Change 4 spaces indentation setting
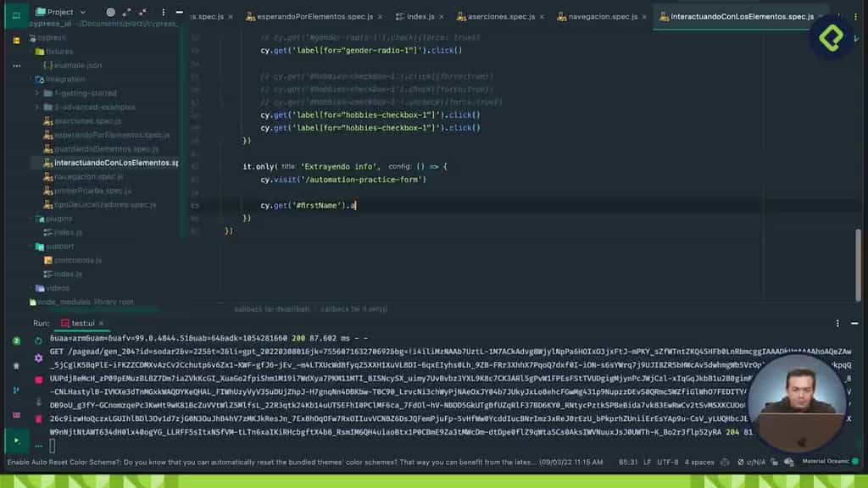868x488 pixels. pyautogui.click(x=699, y=462)
